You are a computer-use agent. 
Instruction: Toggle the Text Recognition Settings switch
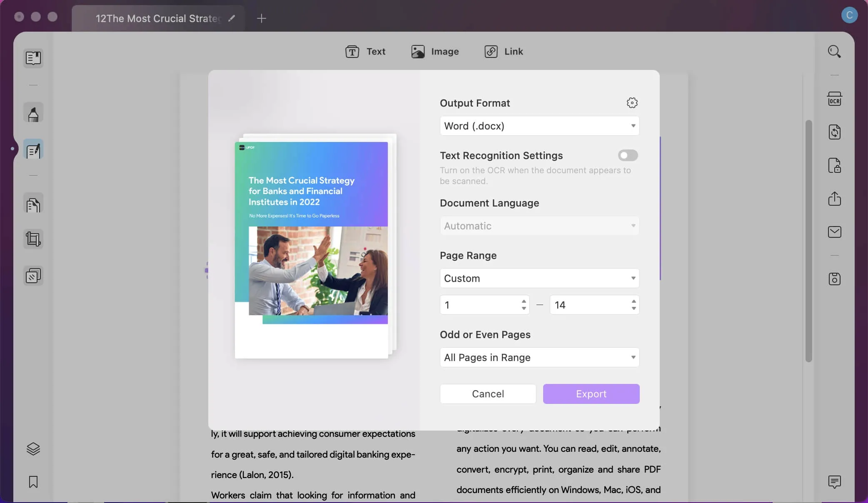point(628,155)
